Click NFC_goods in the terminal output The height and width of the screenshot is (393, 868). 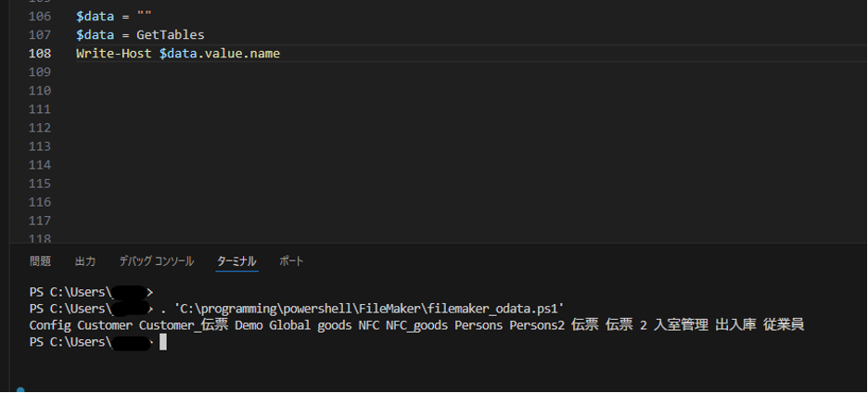tap(416, 325)
